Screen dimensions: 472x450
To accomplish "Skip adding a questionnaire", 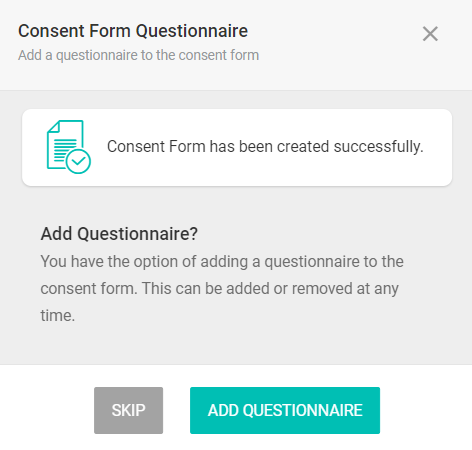I will [128, 410].
